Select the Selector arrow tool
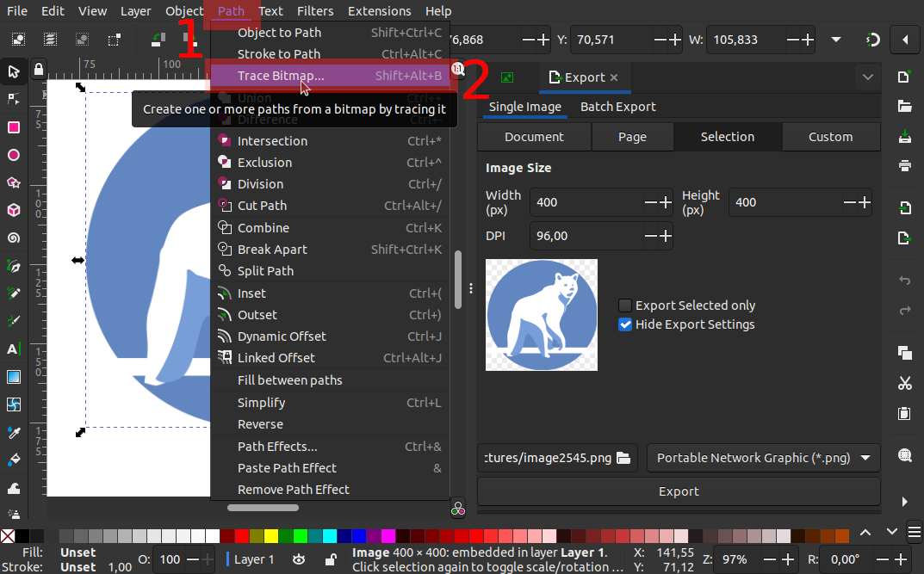 click(14, 71)
